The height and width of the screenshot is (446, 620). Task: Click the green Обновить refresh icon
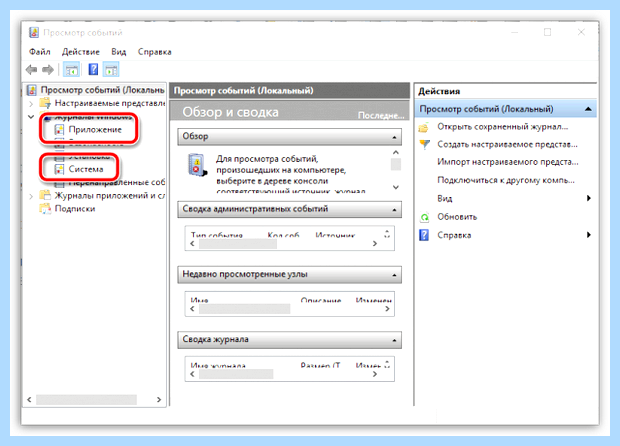tap(424, 217)
